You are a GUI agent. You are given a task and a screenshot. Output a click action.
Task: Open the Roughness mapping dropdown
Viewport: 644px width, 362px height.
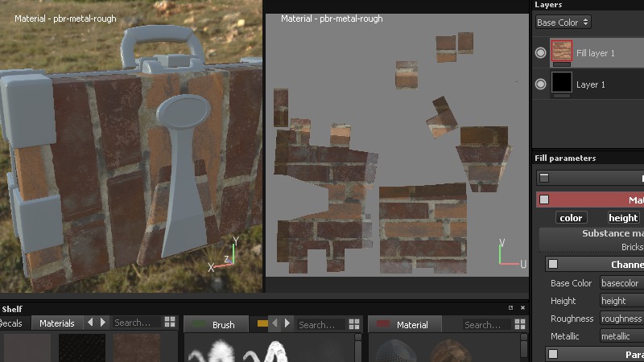click(621, 319)
